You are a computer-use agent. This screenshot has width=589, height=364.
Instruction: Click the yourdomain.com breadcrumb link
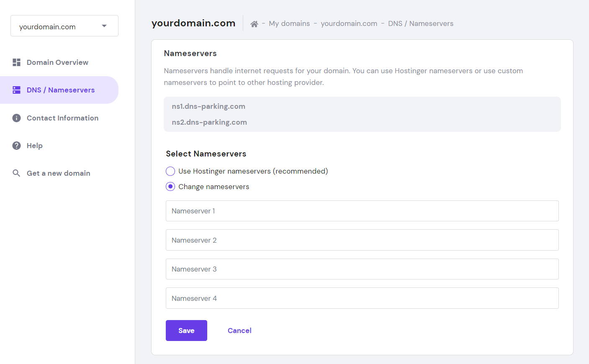[x=349, y=23]
